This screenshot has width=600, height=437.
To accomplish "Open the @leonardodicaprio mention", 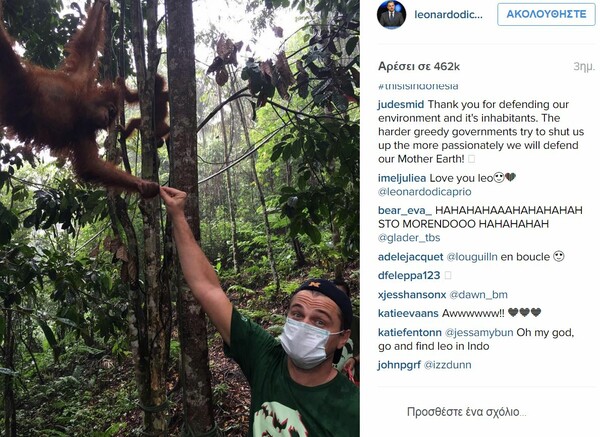I will pyautogui.click(x=424, y=192).
